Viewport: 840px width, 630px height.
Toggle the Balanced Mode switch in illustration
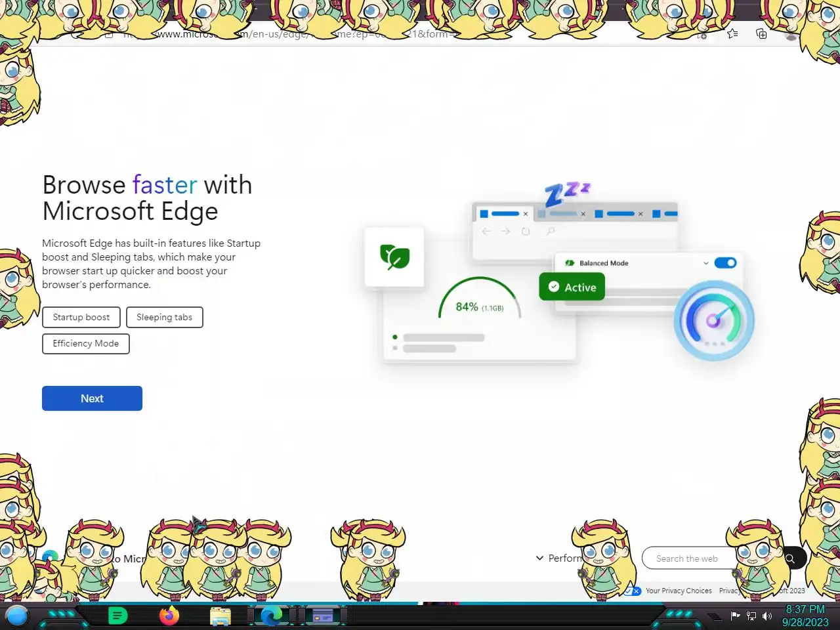(725, 262)
